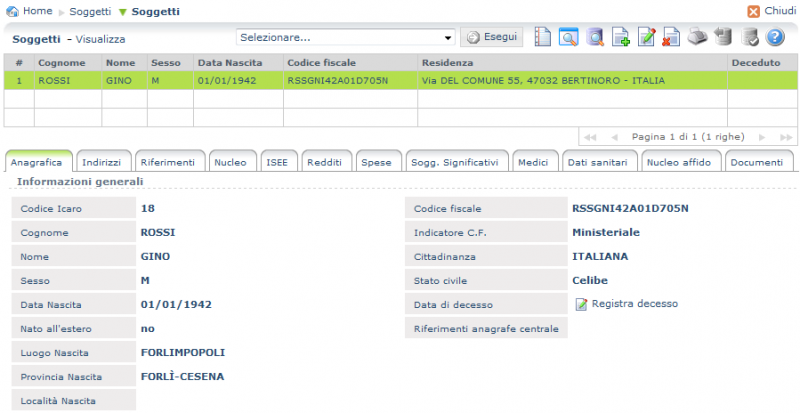Click the GINO cell in table row
800x413 pixels.
coord(124,81)
